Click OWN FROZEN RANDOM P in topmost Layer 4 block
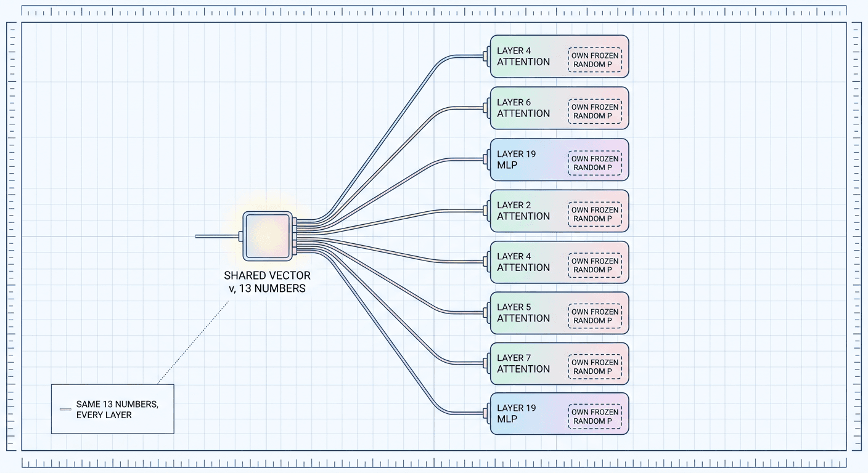The width and height of the screenshot is (868, 473). point(595,60)
